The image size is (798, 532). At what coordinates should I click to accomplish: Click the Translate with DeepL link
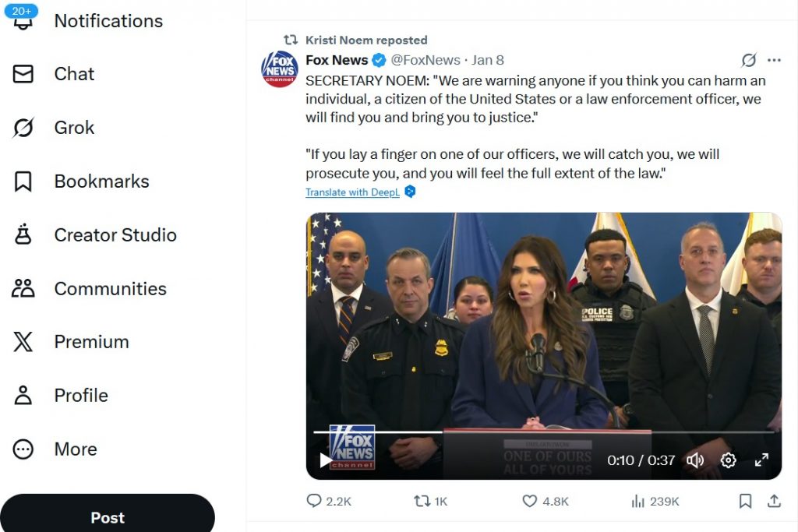[x=352, y=192]
